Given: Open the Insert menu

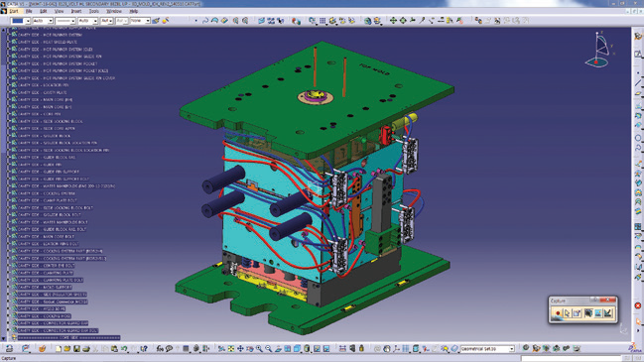Looking at the screenshot, I should click(76, 11).
